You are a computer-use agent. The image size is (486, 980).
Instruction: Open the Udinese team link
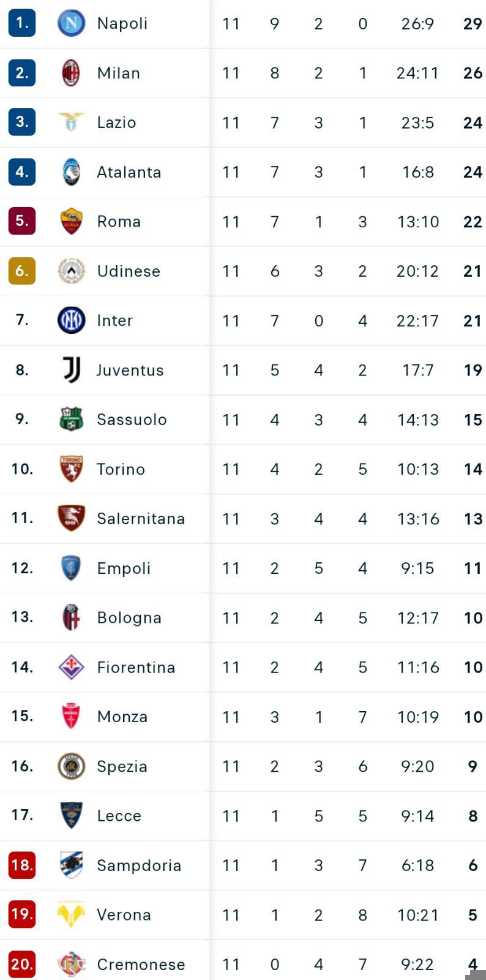click(129, 271)
